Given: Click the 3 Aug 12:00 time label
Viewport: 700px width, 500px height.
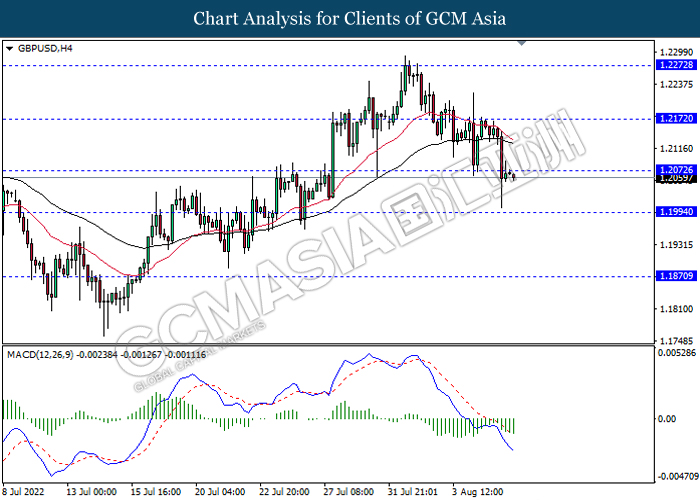Looking at the screenshot, I should pyautogui.click(x=478, y=492).
